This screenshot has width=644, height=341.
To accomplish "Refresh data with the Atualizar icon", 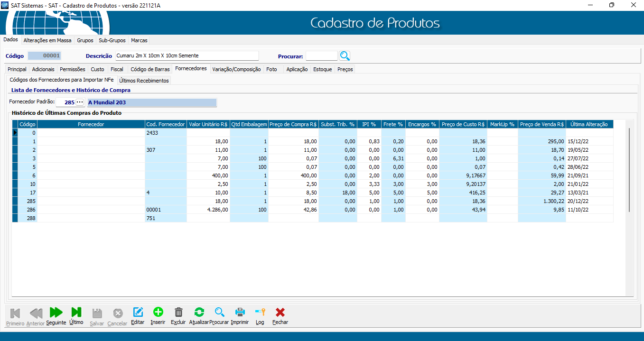I will (199, 313).
